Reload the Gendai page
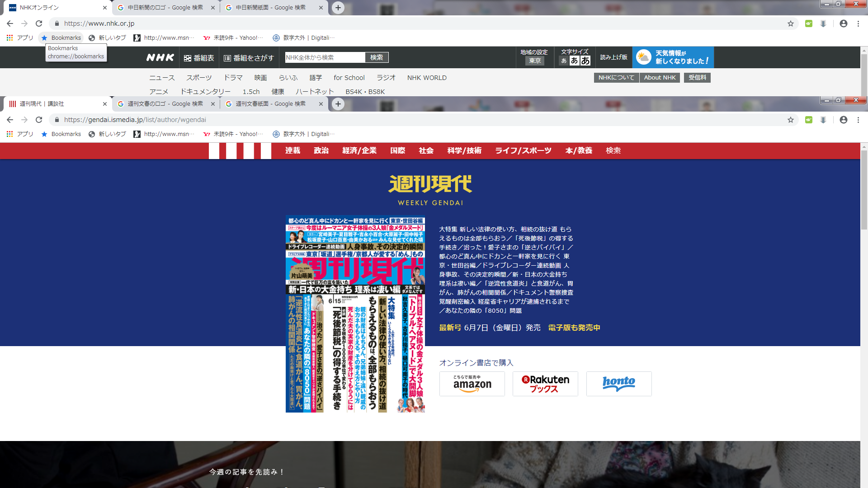 [39, 120]
